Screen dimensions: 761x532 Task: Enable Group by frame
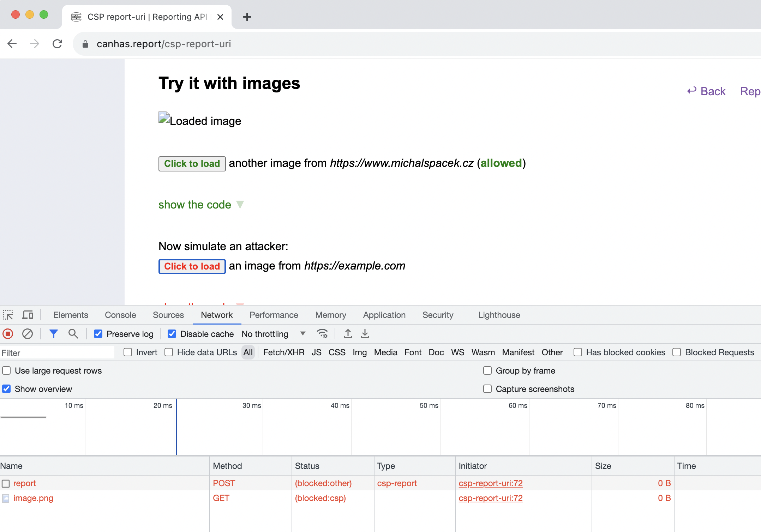[487, 370]
